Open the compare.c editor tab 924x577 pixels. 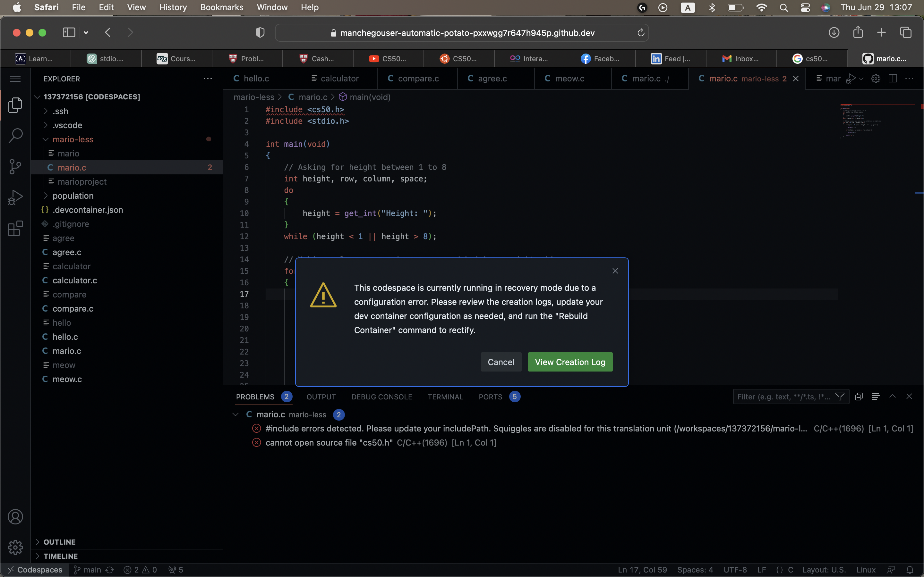418,79
